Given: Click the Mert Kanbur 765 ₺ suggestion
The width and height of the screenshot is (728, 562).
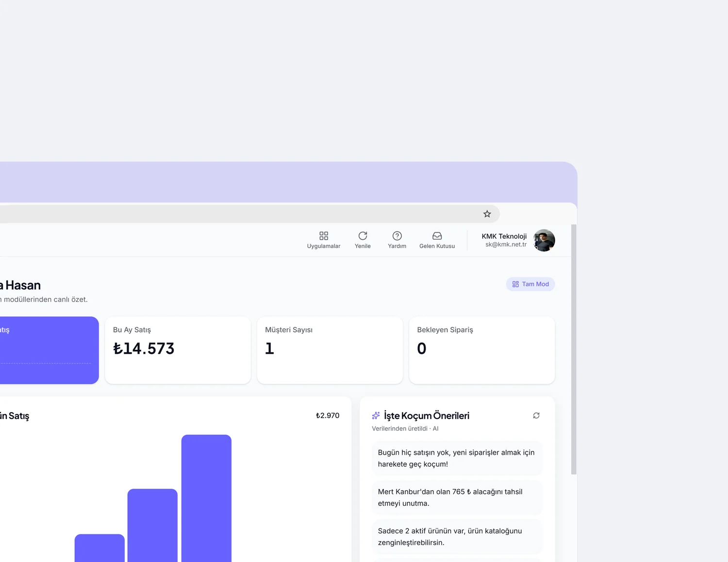Looking at the screenshot, I should (457, 497).
